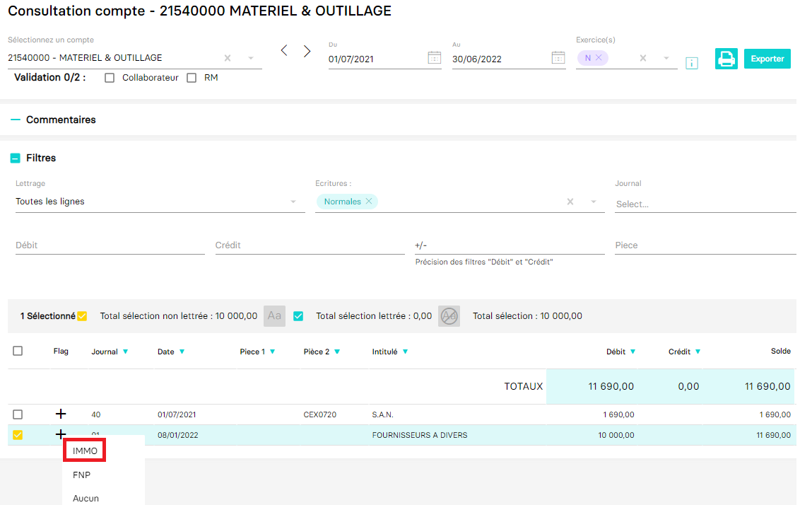812x505 pixels.
Task: Click the info icon near Exercice field
Action: coord(692,63)
